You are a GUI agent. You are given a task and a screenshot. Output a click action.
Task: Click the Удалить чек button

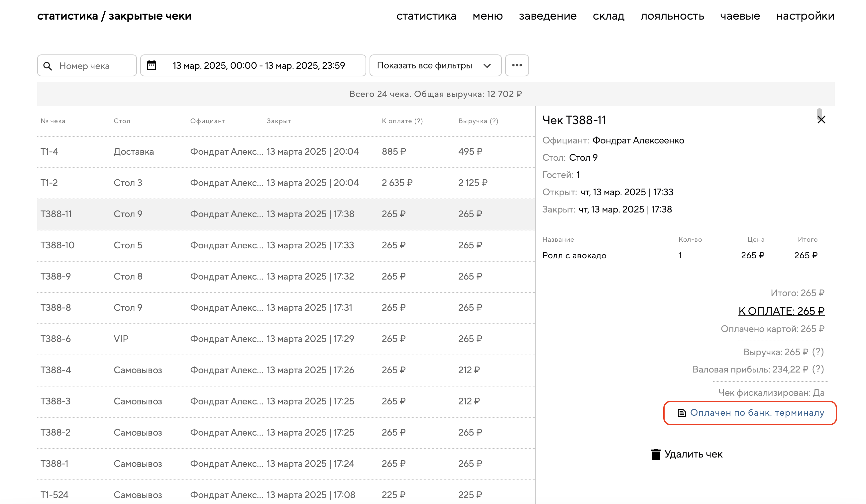(693, 454)
